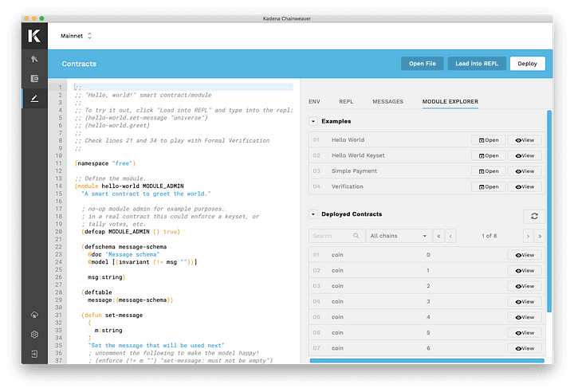
Task: Open the Accounts wallet icon in sidebar
Action: (34, 78)
